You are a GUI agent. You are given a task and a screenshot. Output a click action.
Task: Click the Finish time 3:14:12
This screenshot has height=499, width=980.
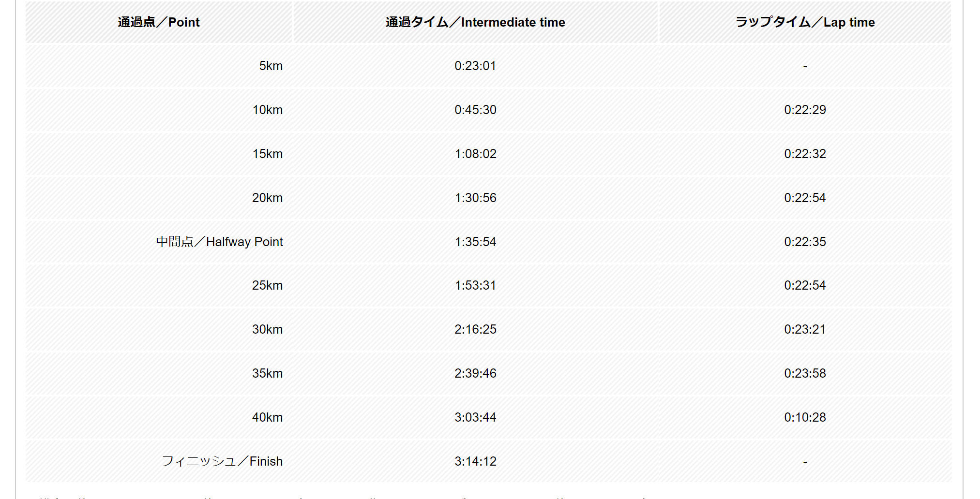point(475,461)
